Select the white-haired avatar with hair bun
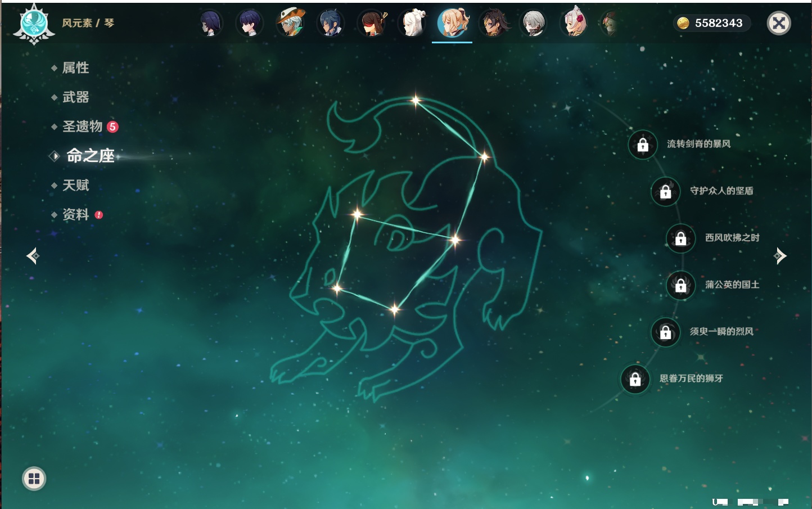The width and height of the screenshot is (812, 509). coord(412,23)
